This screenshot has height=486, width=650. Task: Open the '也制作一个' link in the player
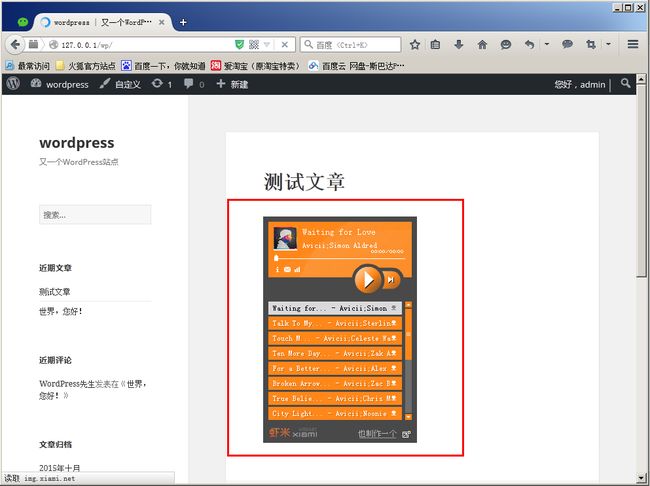tap(377, 434)
